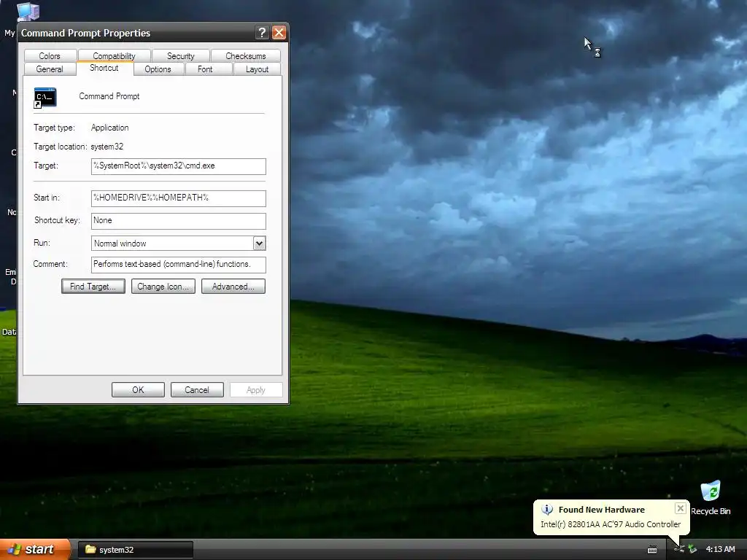Open the Recycle Bin desktop icon
The height and width of the screenshot is (560, 747).
pyautogui.click(x=711, y=497)
